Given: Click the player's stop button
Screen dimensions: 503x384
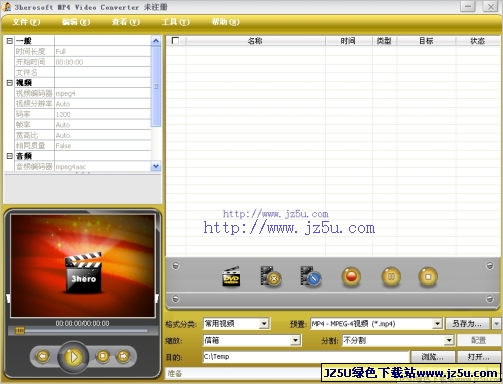Looking at the screenshot, I should point(103,356).
